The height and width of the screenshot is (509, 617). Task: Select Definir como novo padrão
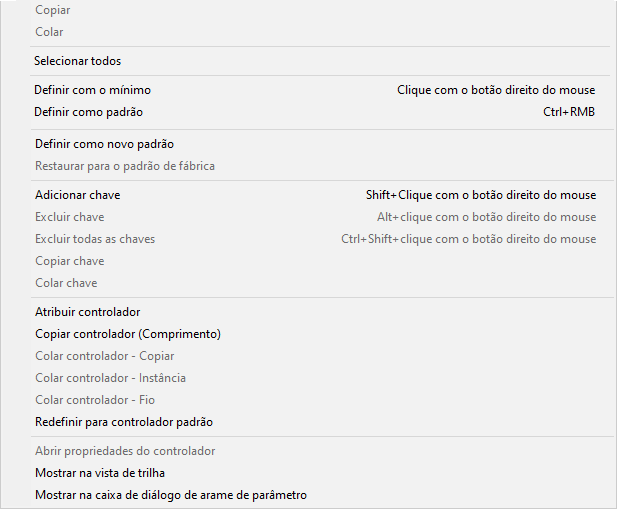pos(104,144)
